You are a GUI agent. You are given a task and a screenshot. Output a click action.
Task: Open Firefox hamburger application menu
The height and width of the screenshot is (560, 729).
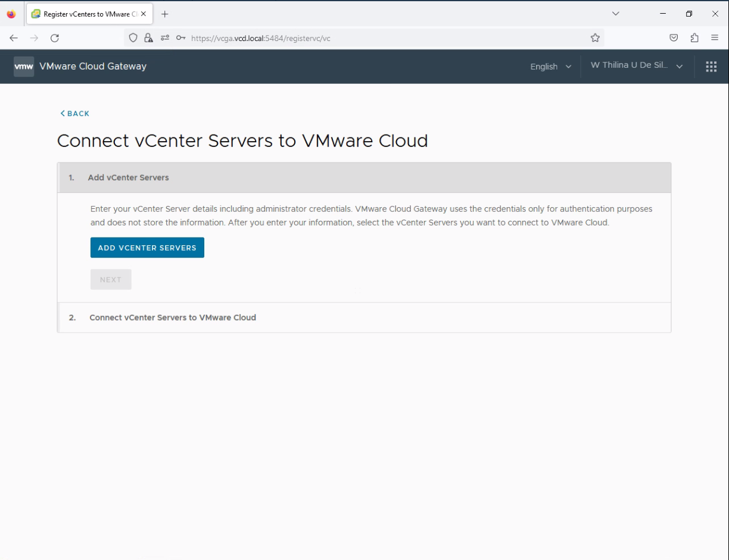pyautogui.click(x=715, y=38)
